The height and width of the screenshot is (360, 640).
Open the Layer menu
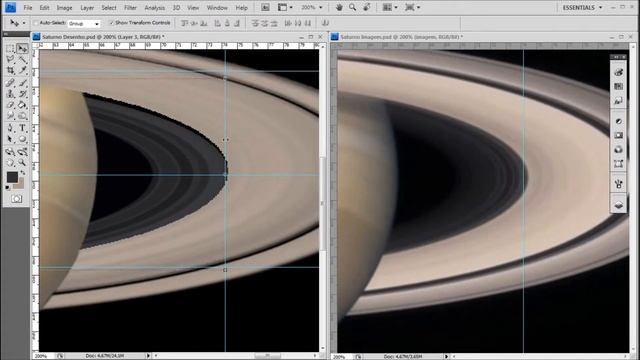pos(87,8)
